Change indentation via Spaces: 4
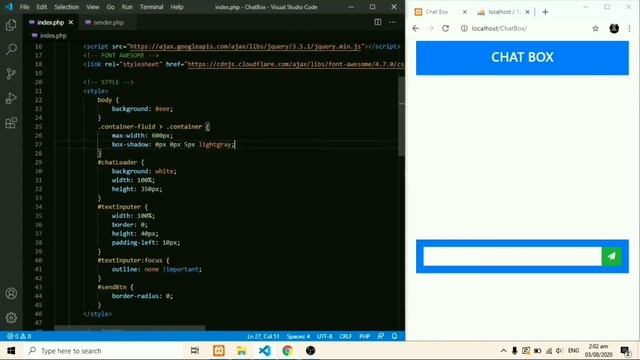Viewport: 640px width, 360px height. [x=298, y=336]
